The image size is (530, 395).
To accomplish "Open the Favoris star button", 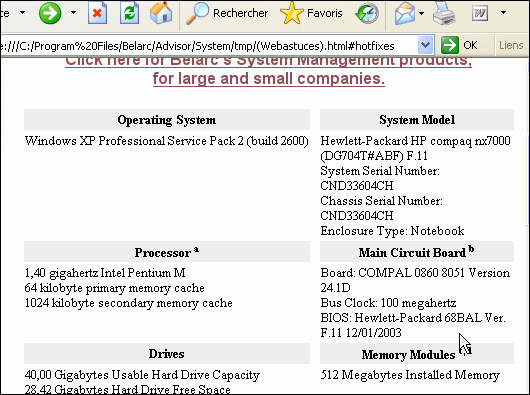I will [x=311, y=13].
